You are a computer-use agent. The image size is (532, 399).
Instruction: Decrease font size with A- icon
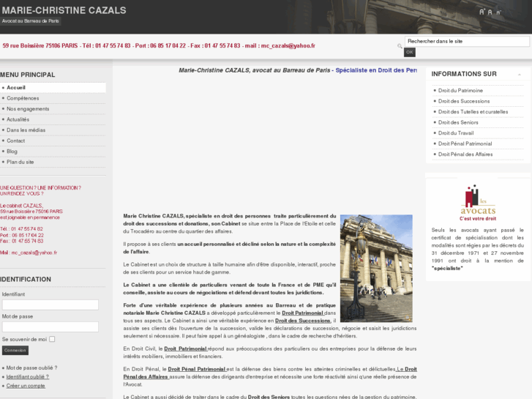(498, 12)
